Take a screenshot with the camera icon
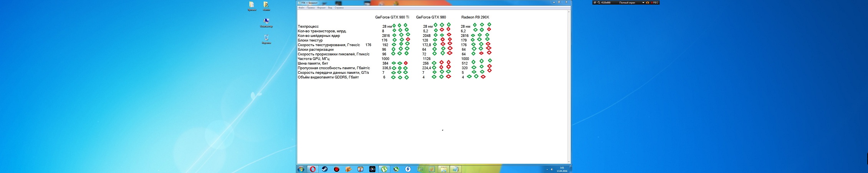Image resolution: width=868 pixels, height=173 pixels. 648,2
